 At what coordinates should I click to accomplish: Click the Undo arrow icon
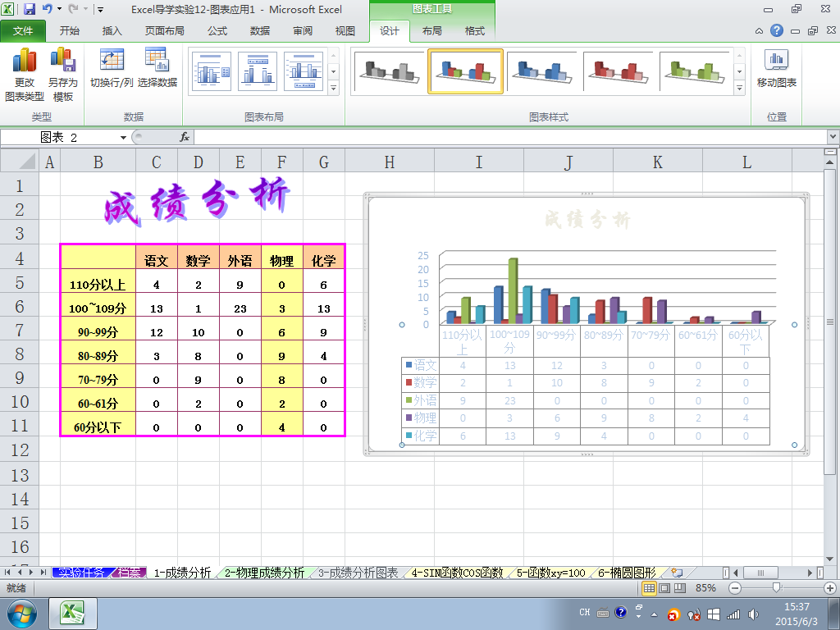coord(47,9)
